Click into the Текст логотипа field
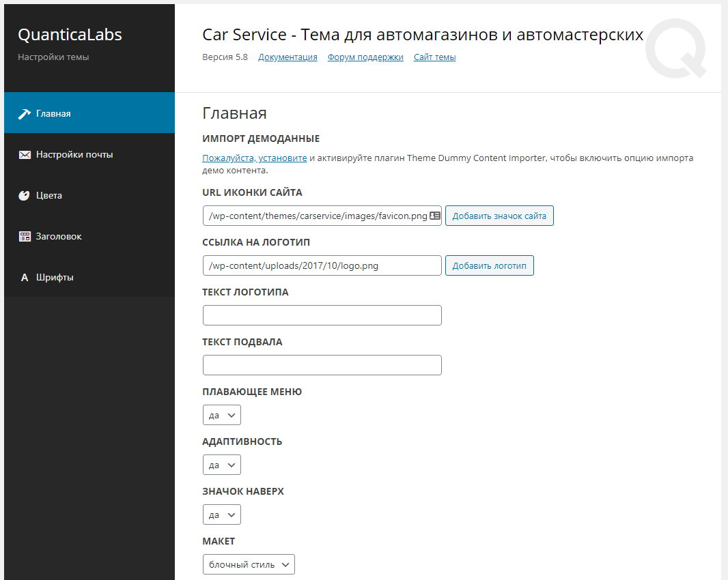 click(322, 315)
